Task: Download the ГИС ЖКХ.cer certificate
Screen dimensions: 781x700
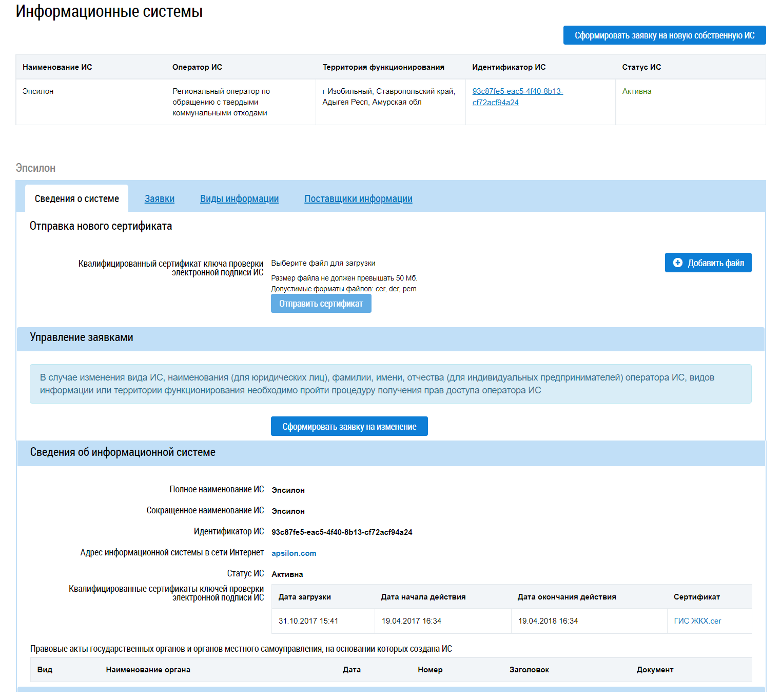Action: 697,621
